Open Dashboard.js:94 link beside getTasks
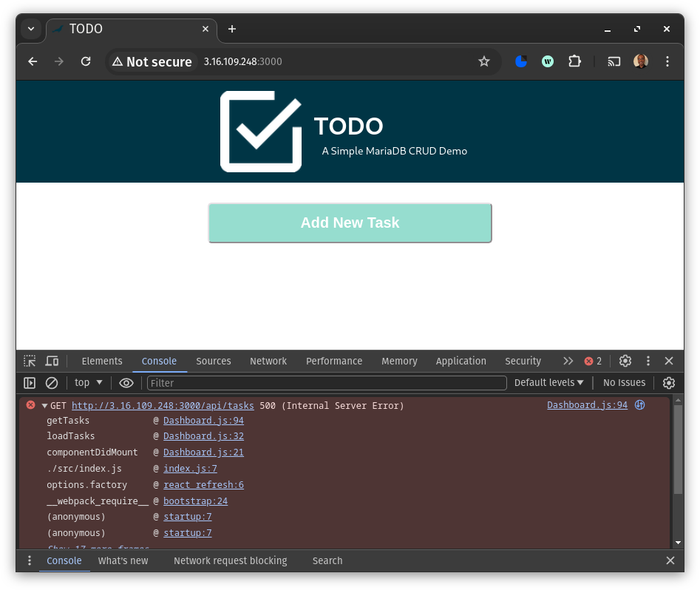This screenshot has height=590, width=700. 203,420
